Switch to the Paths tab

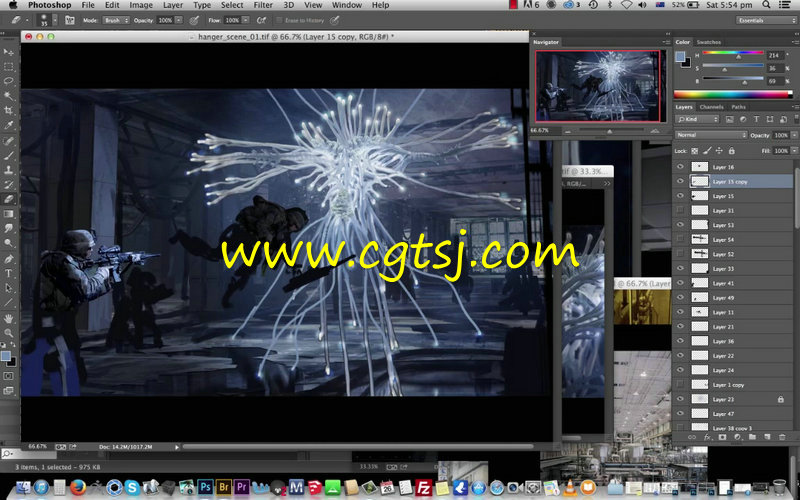pyautogui.click(x=738, y=107)
